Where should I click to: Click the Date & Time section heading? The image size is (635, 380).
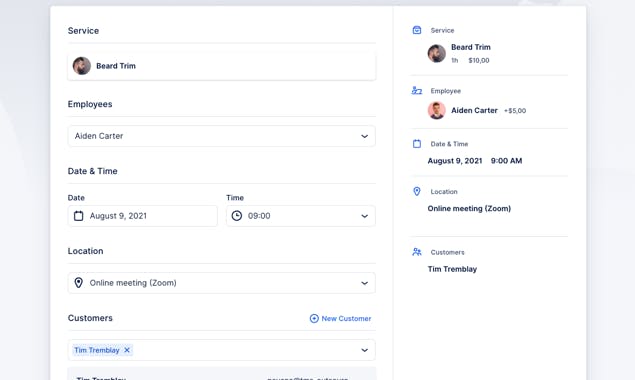[93, 171]
